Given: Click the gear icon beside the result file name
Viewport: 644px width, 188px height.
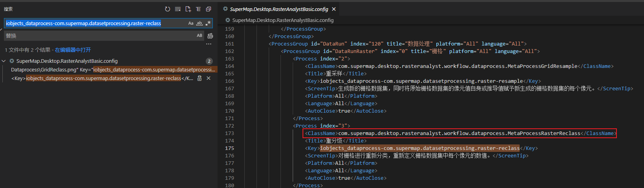Looking at the screenshot, I should point(12,61).
